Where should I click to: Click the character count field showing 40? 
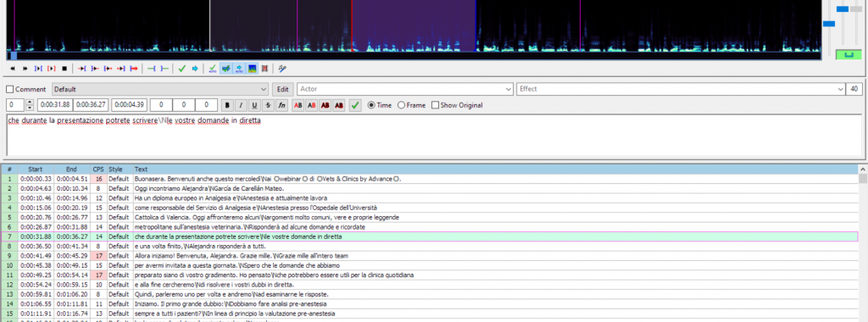click(x=854, y=89)
